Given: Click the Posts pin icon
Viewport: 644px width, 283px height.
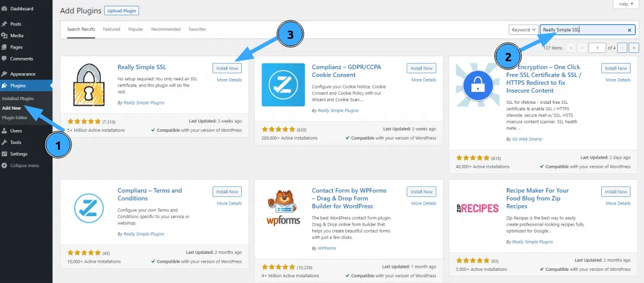Looking at the screenshot, I should tap(4, 24).
